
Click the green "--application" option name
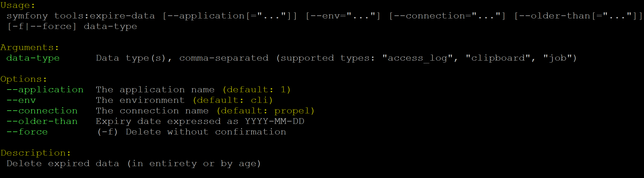click(x=45, y=90)
